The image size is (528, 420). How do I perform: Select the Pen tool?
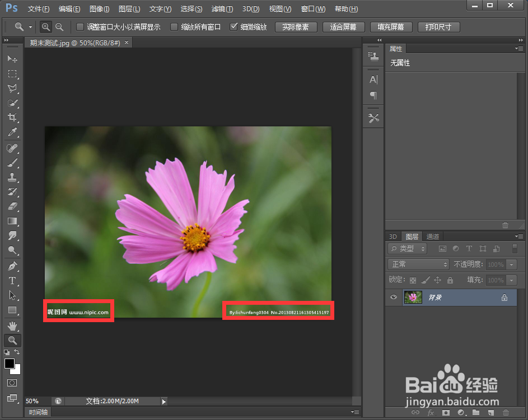12,266
